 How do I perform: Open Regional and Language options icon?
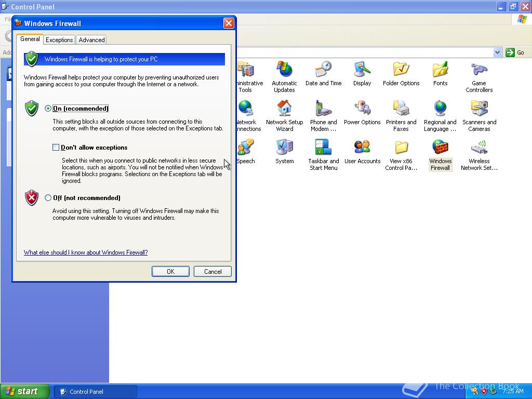pos(440,108)
